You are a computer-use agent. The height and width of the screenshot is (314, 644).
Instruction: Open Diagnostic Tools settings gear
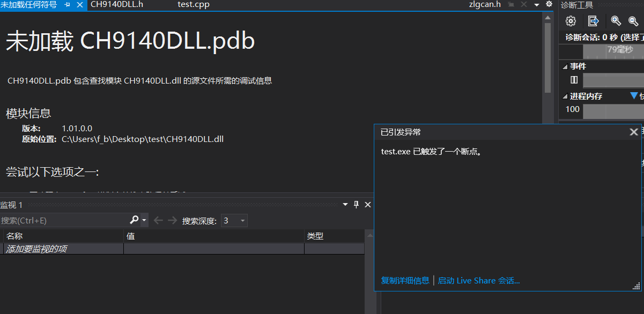tap(571, 21)
